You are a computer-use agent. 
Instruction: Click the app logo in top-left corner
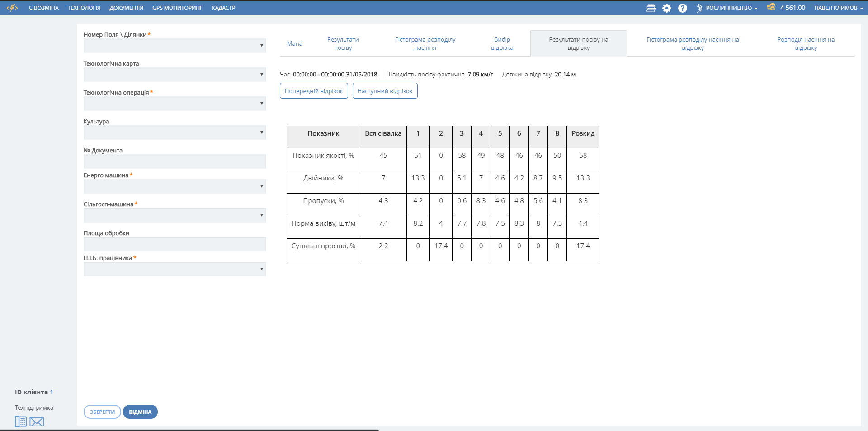click(12, 8)
